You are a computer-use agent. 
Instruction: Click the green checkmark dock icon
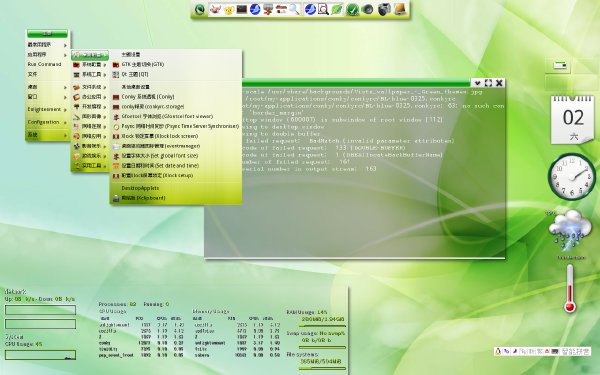352,10
